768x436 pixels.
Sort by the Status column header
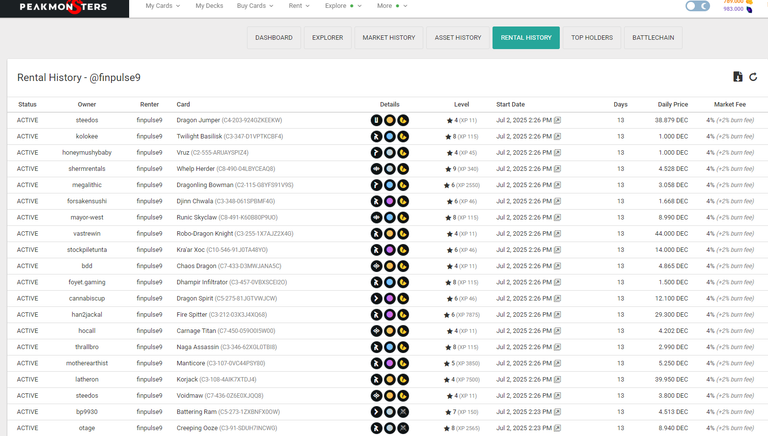(x=27, y=104)
